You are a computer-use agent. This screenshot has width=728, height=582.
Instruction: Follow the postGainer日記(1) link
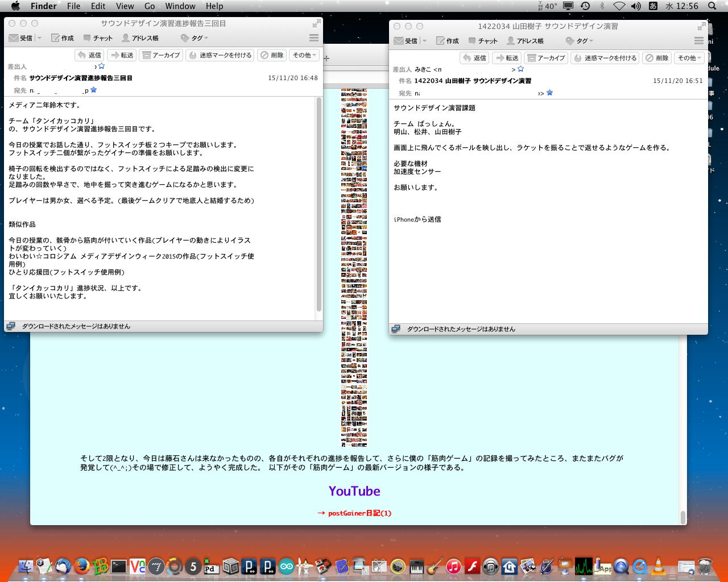[x=359, y=513]
